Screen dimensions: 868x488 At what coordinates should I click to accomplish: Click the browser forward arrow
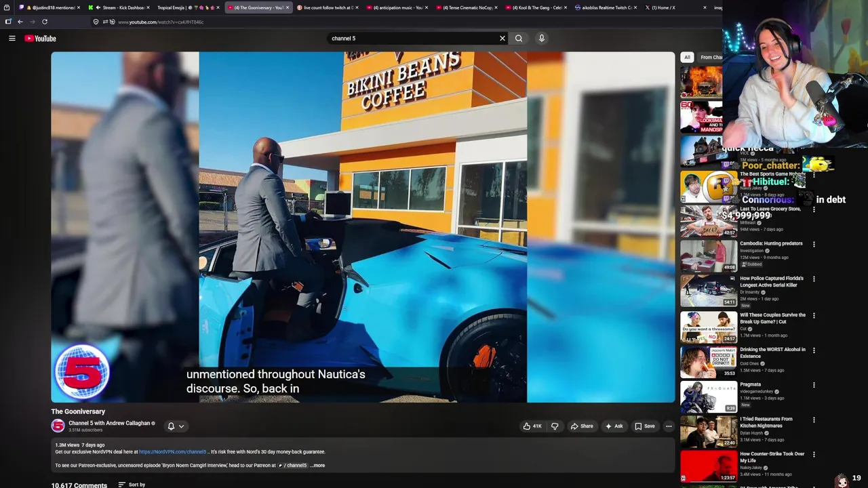[x=32, y=22]
